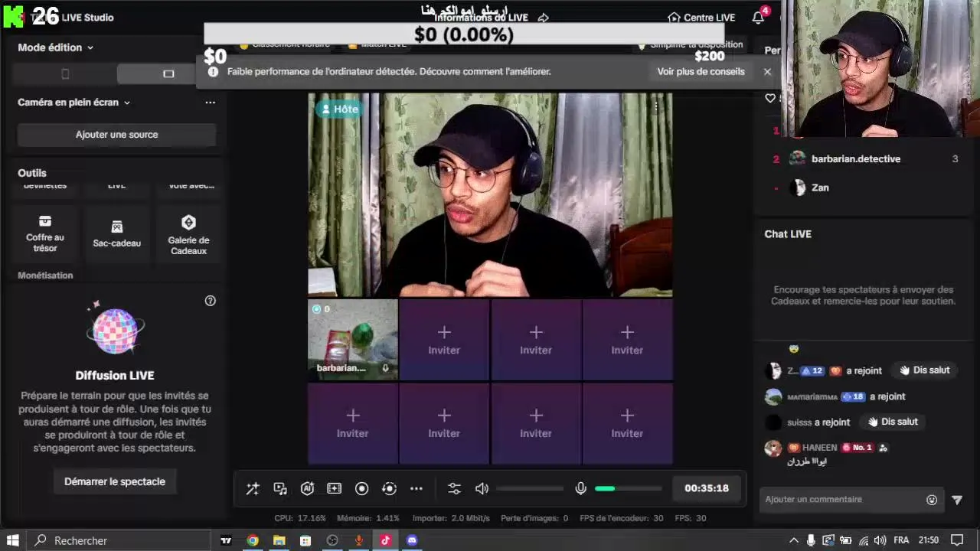Click the Dis salut button beside Z...
The width and height of the screenshot is (980, 551).
[924, 370]
